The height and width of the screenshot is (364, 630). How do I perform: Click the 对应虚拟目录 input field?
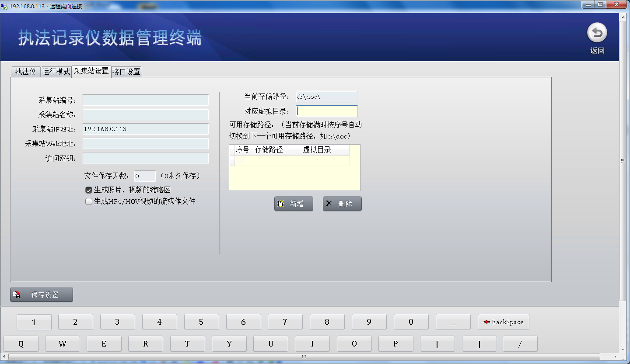(327, 111)
